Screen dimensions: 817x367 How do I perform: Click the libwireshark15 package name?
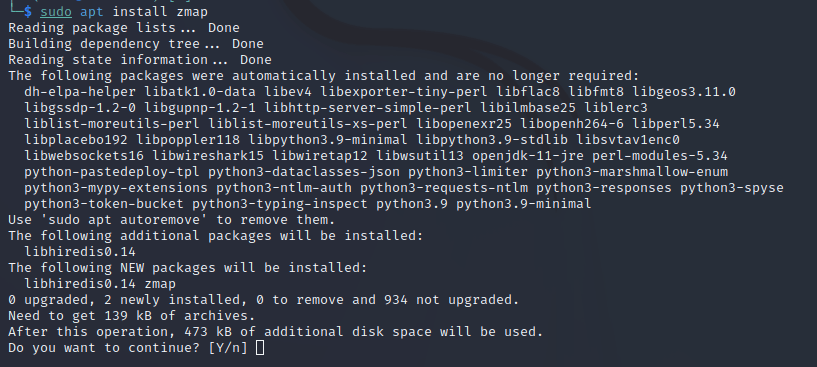tap(208, 156)
